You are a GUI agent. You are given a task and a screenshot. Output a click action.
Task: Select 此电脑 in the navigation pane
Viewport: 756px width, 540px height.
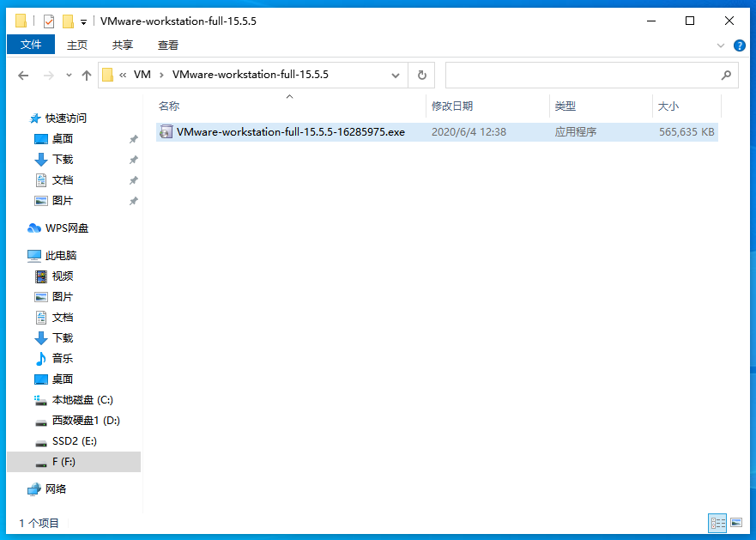tap(61, 256)
